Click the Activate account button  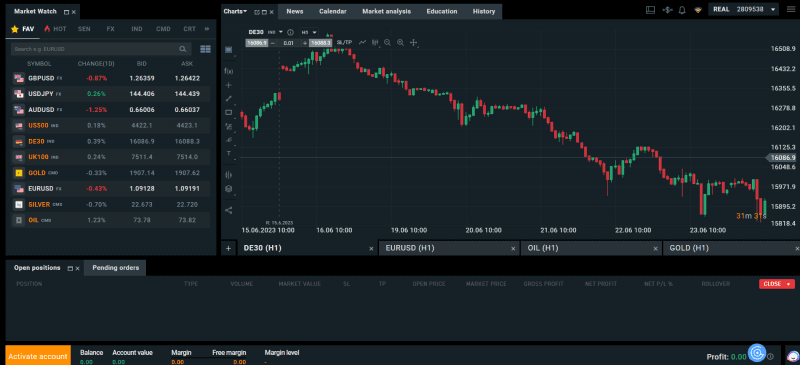click(x=38, y=356)
